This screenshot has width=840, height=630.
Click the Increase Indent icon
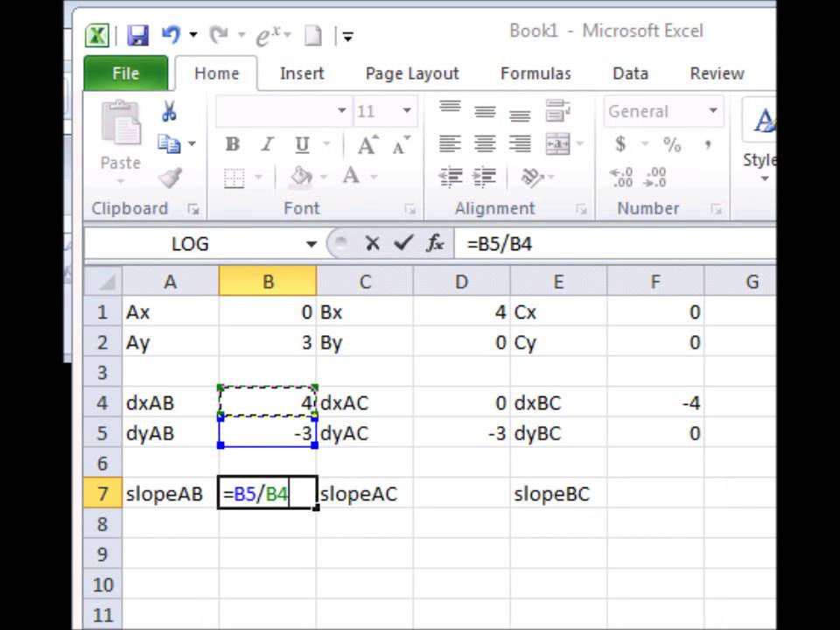click(x=484, y=177)
